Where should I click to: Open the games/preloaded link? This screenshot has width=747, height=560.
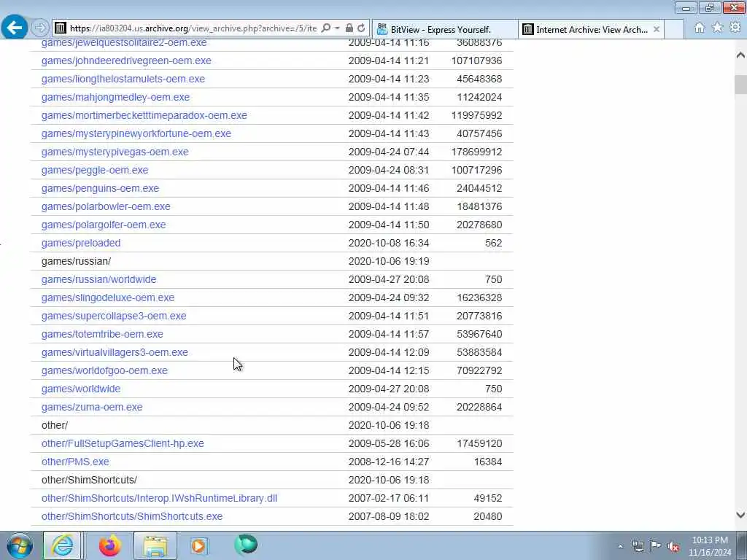[x=81, y=243]
